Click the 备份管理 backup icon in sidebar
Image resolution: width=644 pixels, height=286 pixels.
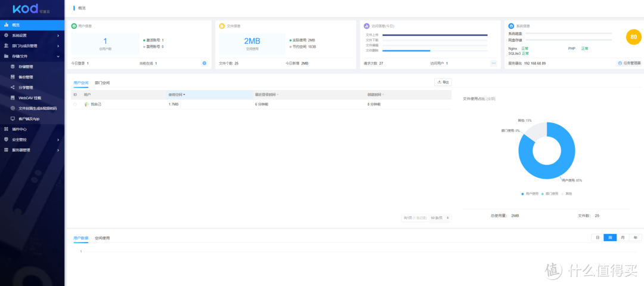(13, 77)
